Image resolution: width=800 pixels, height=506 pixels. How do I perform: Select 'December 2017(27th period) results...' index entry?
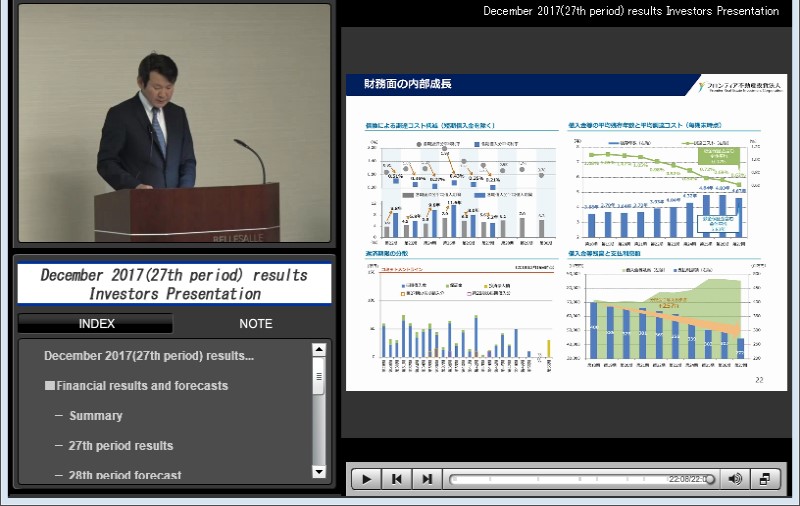tap(148, 356)
